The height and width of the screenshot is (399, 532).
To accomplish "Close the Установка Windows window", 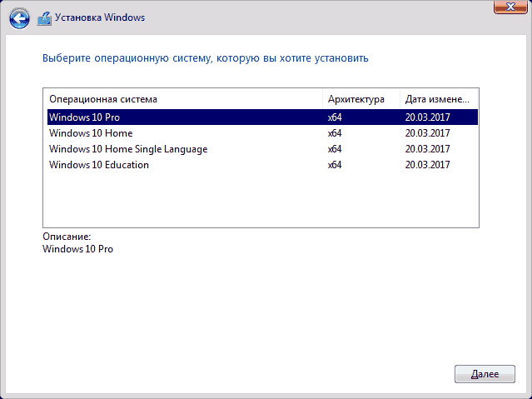I will click(x=507, y=7).
